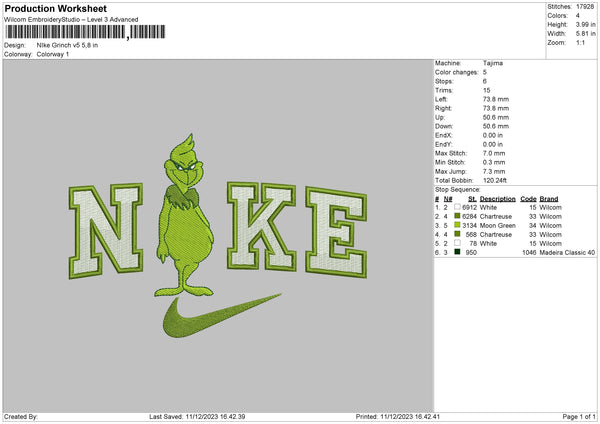Screen dimensions: 600x424
Task: Click the St. column header
Action: [472, 199]
